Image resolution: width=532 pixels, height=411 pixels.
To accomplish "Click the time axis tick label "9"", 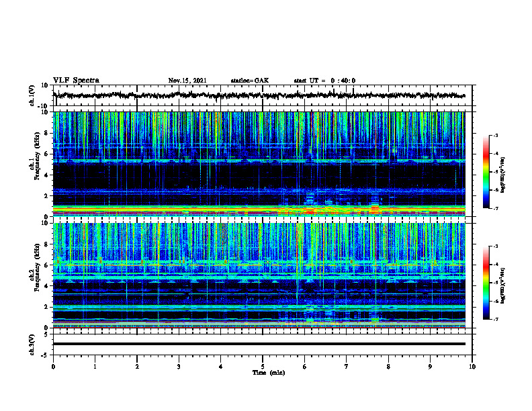I will 430,367.
